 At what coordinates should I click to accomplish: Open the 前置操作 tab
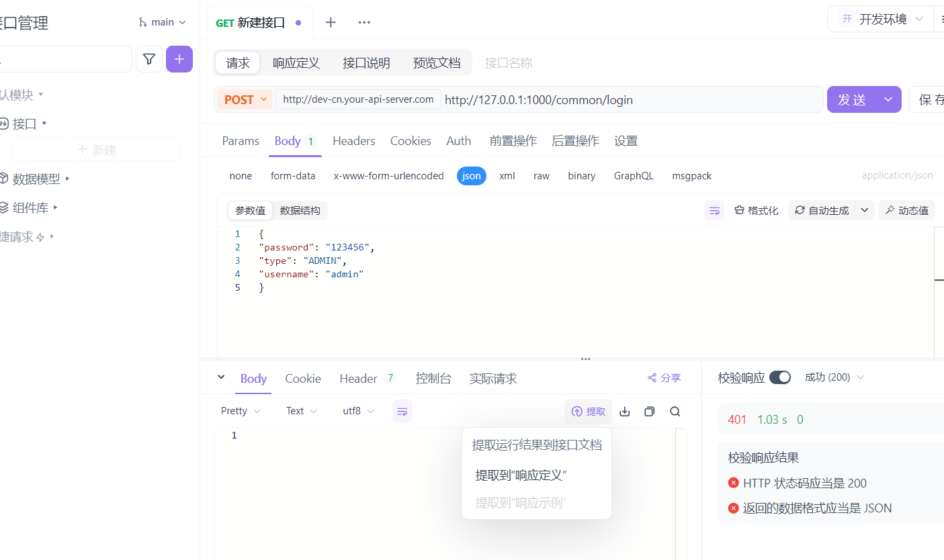pyautogui.click(x=513, y=141)
